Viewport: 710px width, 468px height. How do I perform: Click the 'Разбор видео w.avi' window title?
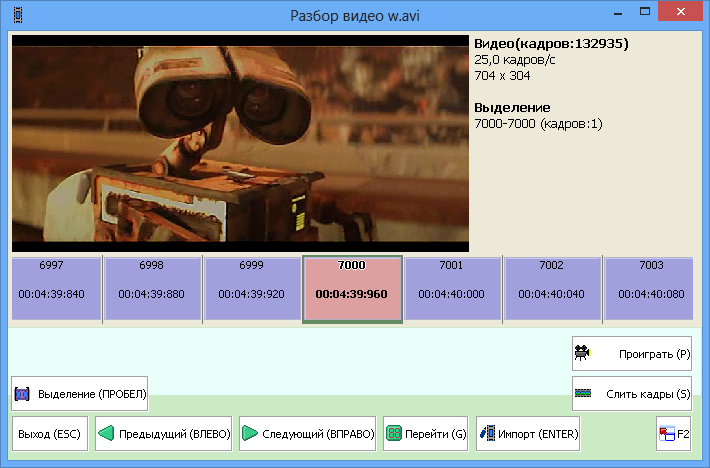click(355, 16)
